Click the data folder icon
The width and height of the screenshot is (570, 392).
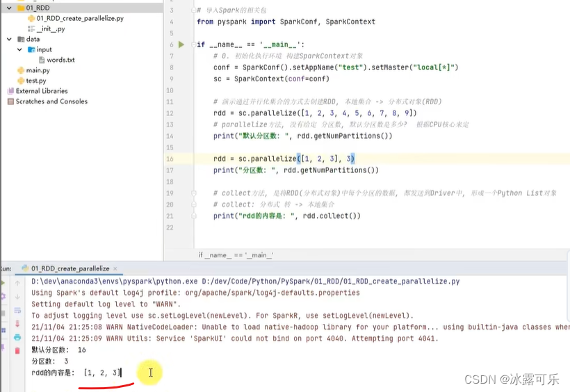[x=21, y=39]
